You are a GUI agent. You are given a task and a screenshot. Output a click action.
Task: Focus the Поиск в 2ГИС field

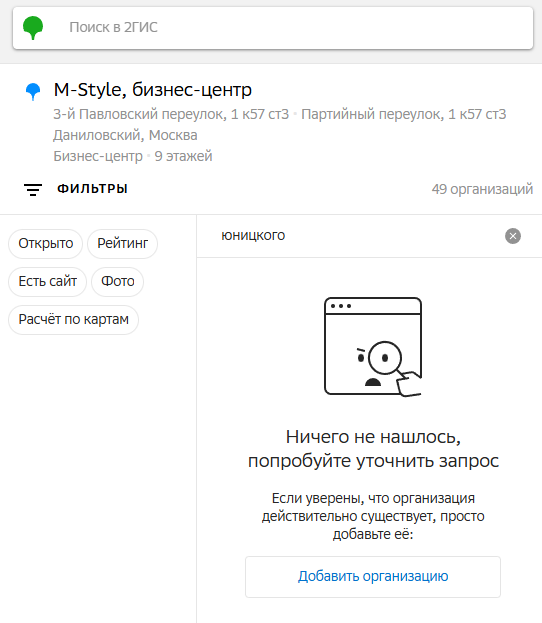273,27
